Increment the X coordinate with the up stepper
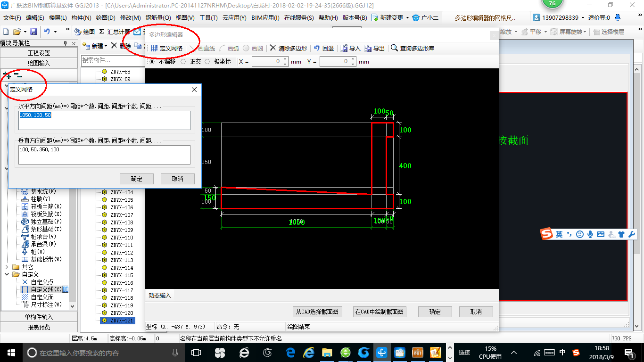 pyautogui.click(x=284, y=58)
